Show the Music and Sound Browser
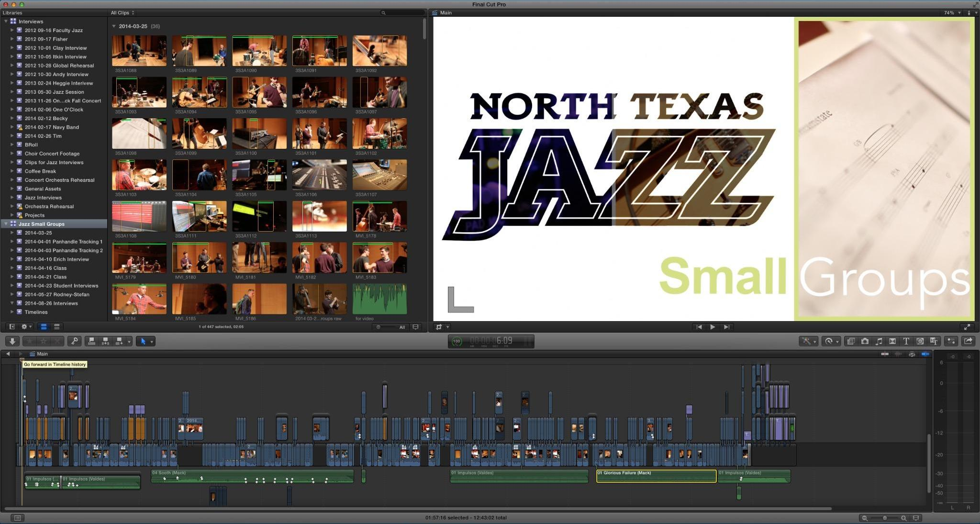The image size is (980, 524). tap(879, 341)
